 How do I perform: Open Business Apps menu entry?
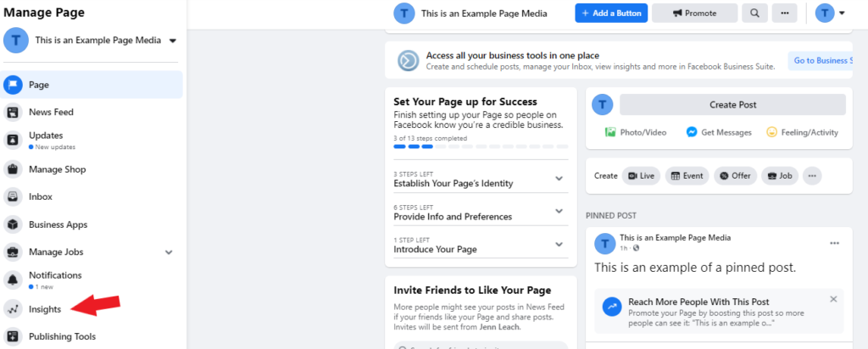(92, 224)
